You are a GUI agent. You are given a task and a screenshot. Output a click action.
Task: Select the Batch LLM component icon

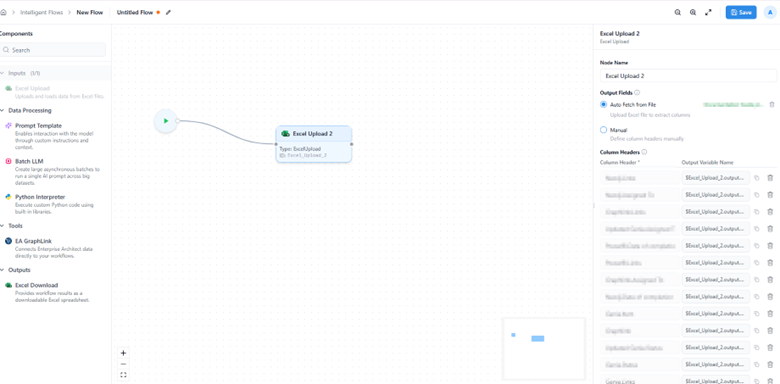[x=8, y=161]
